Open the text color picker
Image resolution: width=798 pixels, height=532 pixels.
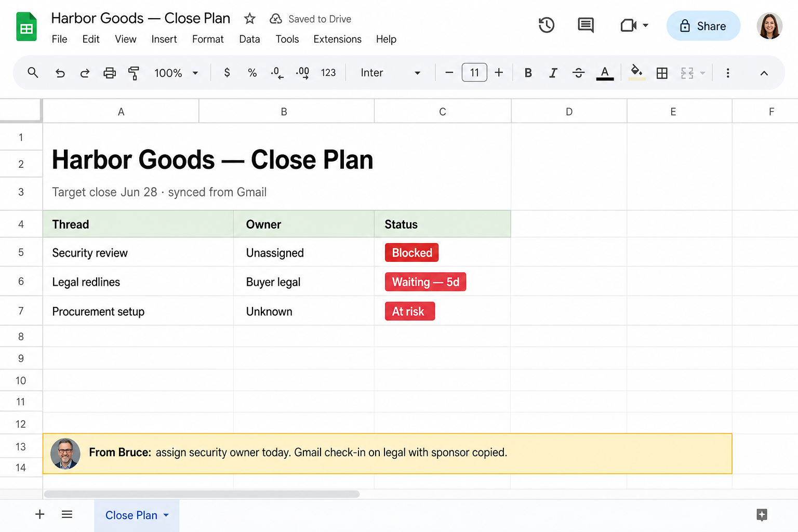point(605,73)
